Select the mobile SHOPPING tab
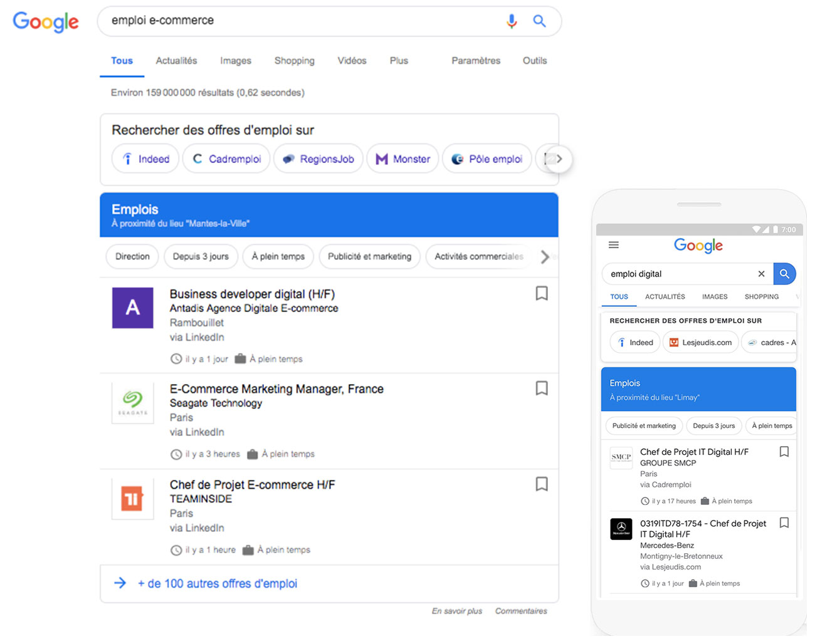Viewport: 815px width, 644px height. click(762, 297)
